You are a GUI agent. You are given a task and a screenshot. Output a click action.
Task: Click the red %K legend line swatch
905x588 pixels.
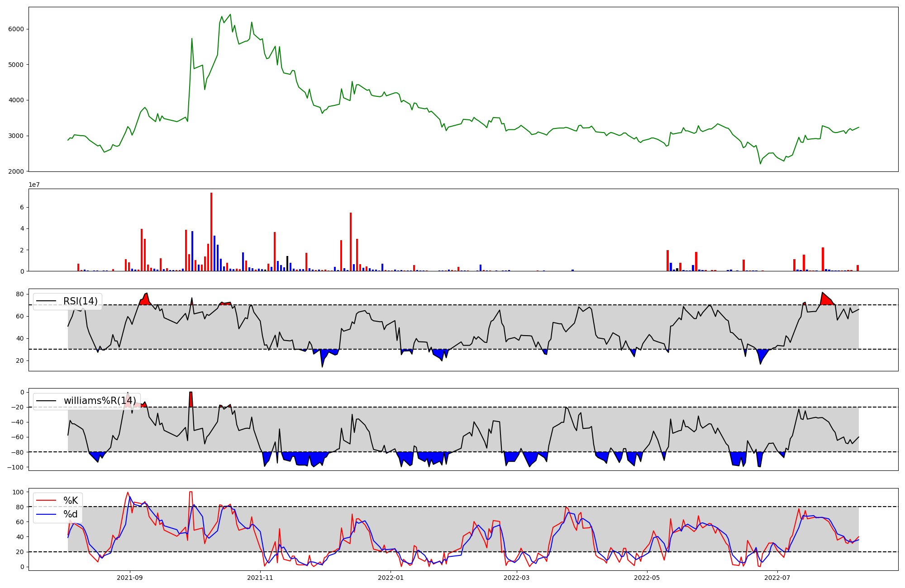46,501
